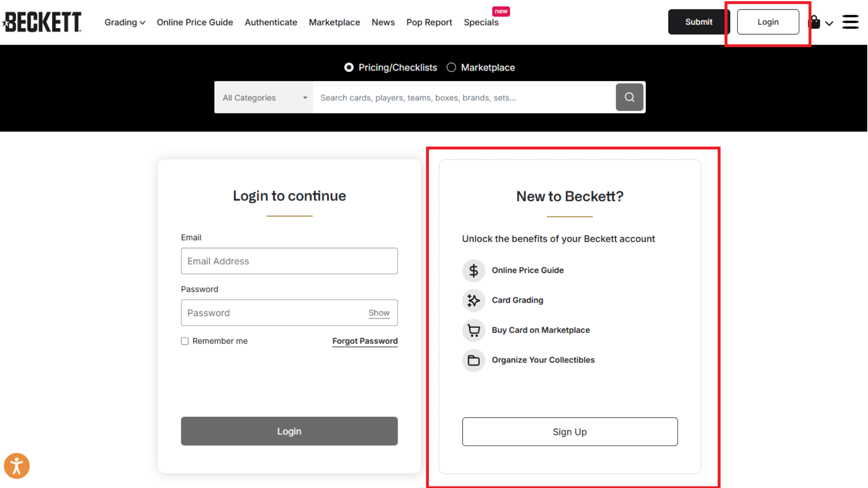Image resolution: width=868 pixels, height=488 pixels.
Task: Click the Sign Up button
Action: [x=570, y=432]
